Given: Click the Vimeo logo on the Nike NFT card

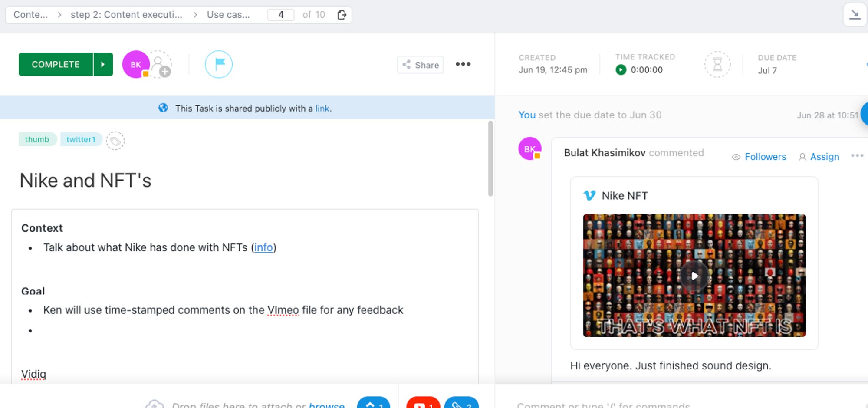Looking at the screenshot, I should click(589, 195).
